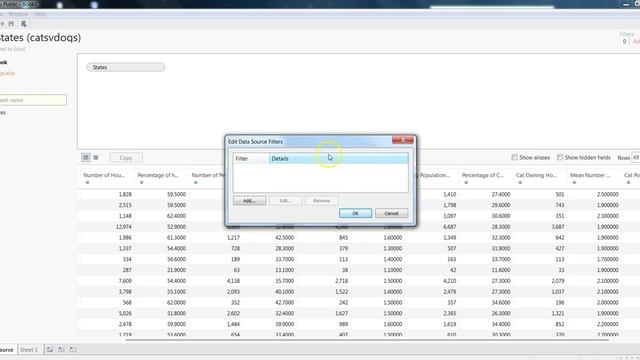640x360 pixels.
Task: Click the cell value 2,718
Action: (342, 281)
